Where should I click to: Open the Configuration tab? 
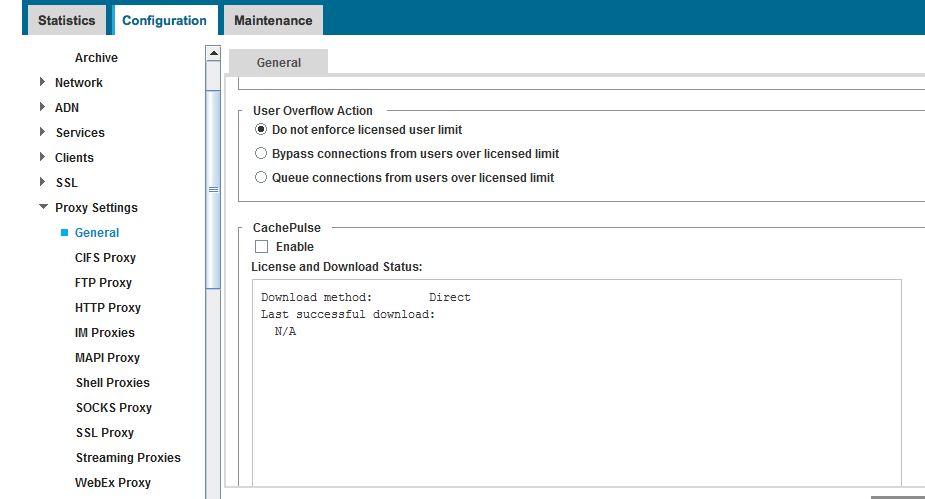pos(165,20)
